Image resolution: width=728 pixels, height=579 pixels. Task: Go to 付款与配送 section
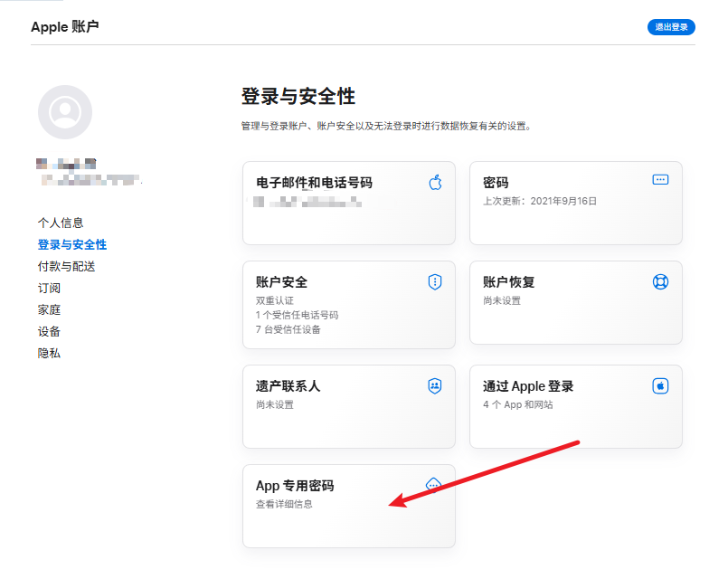coord(66,267)
